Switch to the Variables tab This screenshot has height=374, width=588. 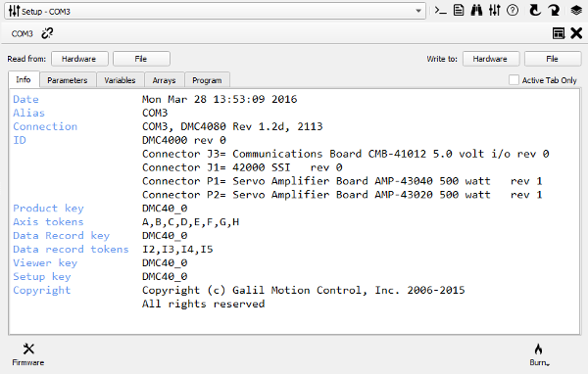[x=120, y=80]
